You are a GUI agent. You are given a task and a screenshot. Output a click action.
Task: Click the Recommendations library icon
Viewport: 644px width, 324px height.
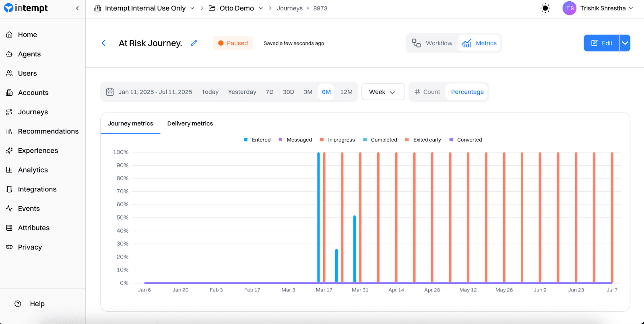[9, 131]
